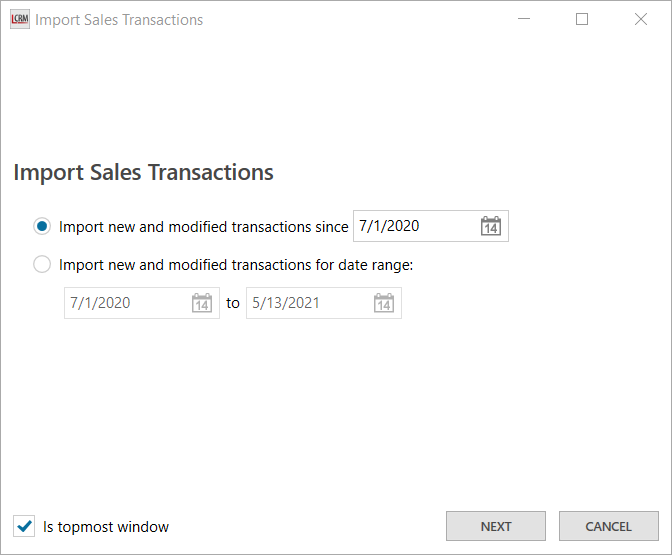This screenshot has height=555, width=672.
Task: Minimize the Import Sales Transactions window
Action: (523, 19)
